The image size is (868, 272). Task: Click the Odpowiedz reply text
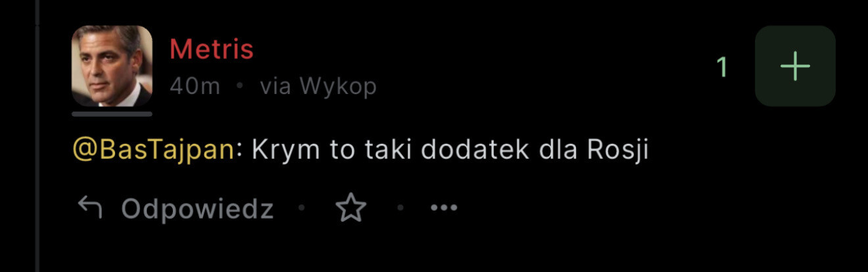click(197, 209)
